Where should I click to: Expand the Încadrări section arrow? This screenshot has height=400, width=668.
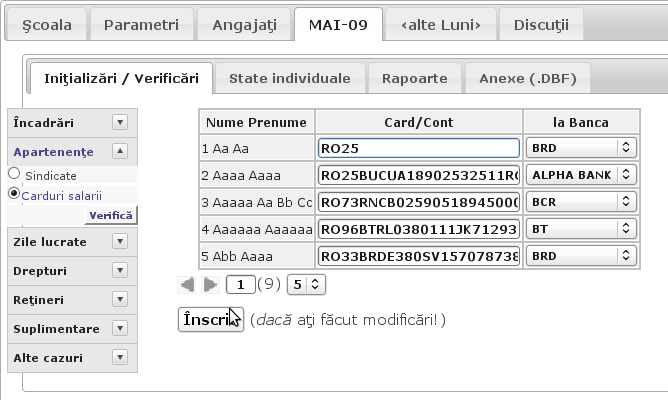[120, 123]
